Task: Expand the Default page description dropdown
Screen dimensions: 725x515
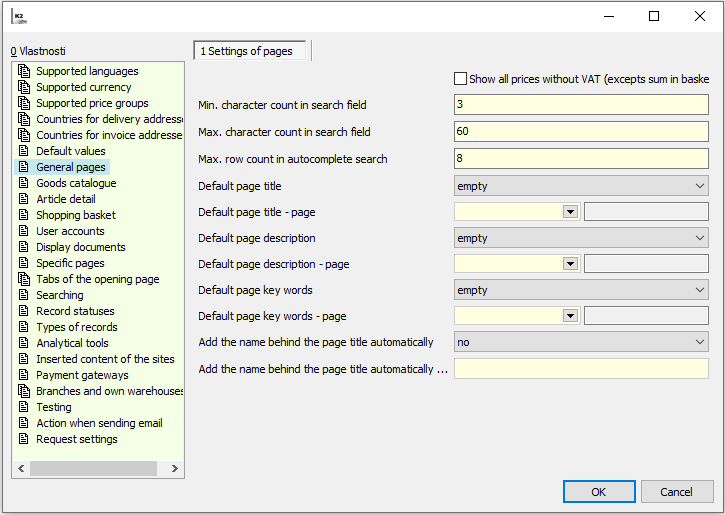Action: click(x=581, y=238)
